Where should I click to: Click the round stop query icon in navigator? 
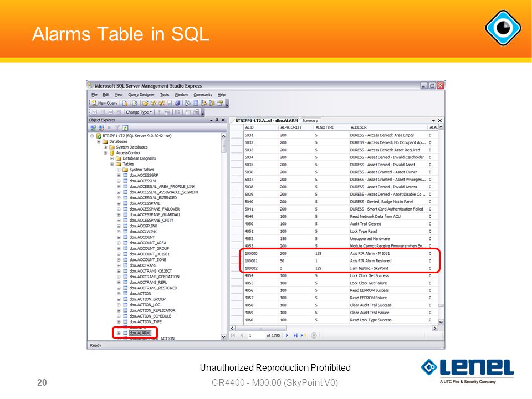(314, 336)
